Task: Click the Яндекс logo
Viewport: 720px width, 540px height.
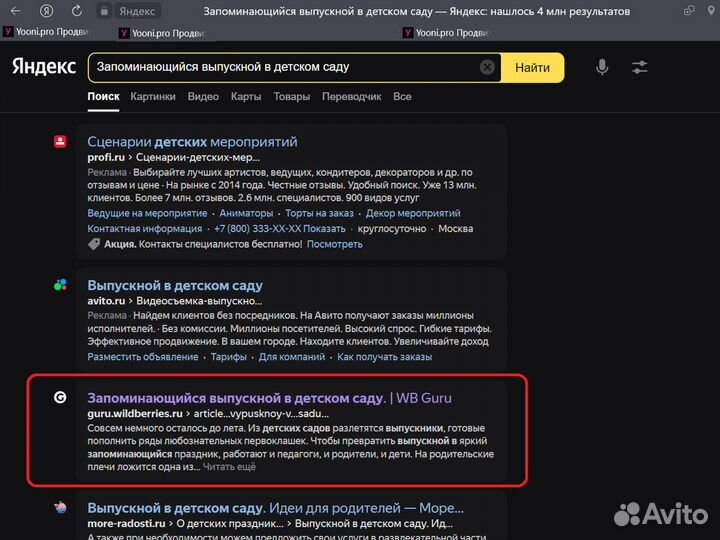Action: pyautogui.click(x=44, y=67)
